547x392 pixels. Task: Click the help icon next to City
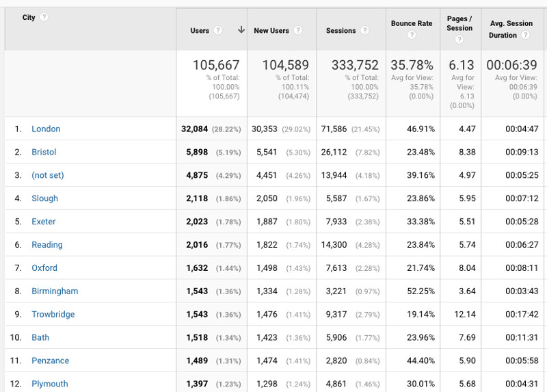pyautogui.click(x=44, y=18)
